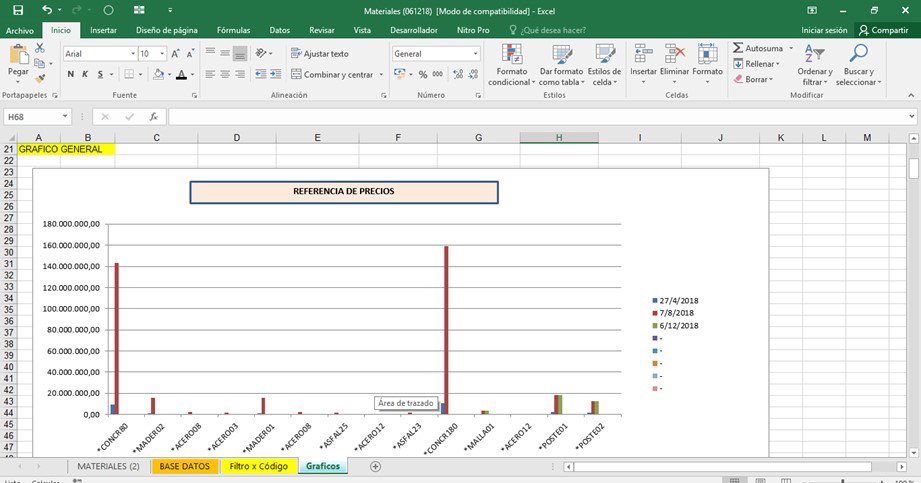Open Formato condicional

point(512,65)
